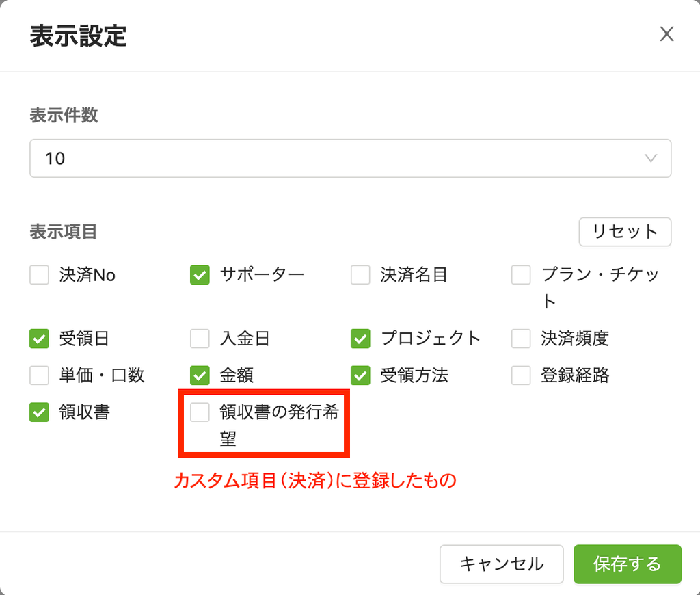
Task: Tick the プラン・チケット checkbox
Action: [521, 275]
